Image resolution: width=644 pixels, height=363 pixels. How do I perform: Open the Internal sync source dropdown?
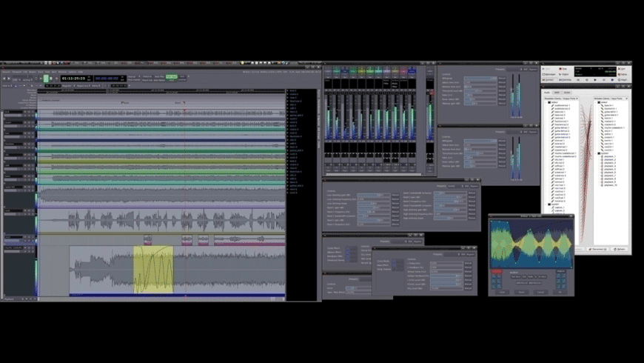pos(133,76)
